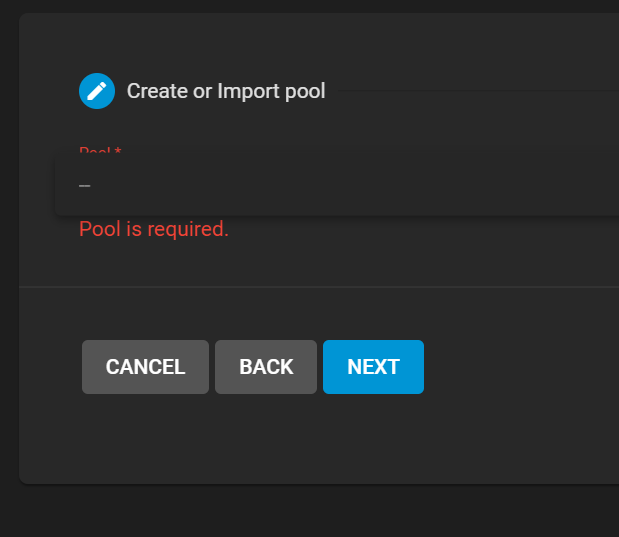Image resolution: width=619 pixels, height=537 pixels.
Task: Click the BACK button
Action: coord(266,367)
